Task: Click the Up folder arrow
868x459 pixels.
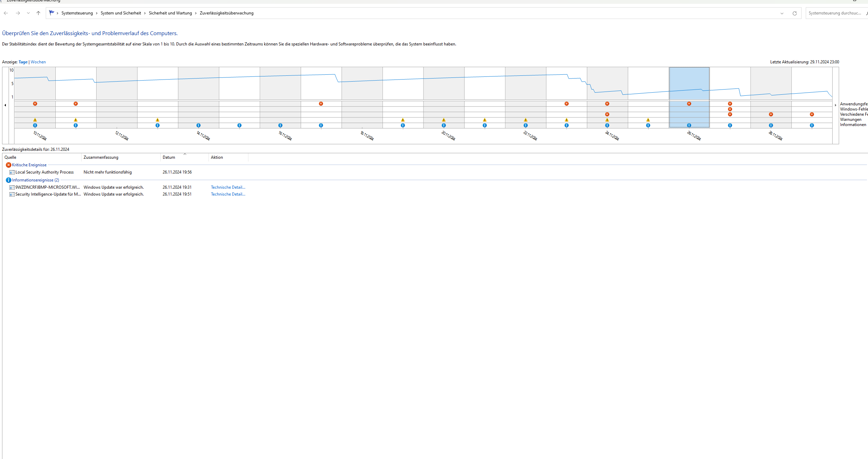Action: [x=38, y=13]
